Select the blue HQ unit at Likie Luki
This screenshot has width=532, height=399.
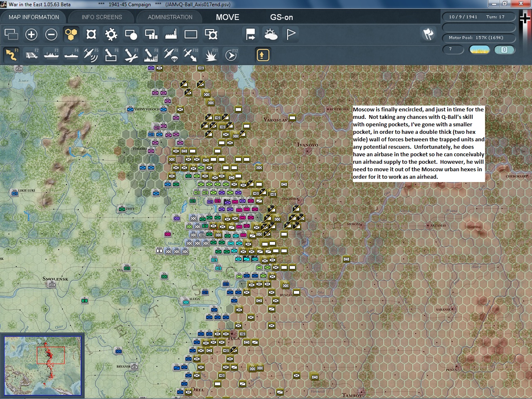point(15,193)
